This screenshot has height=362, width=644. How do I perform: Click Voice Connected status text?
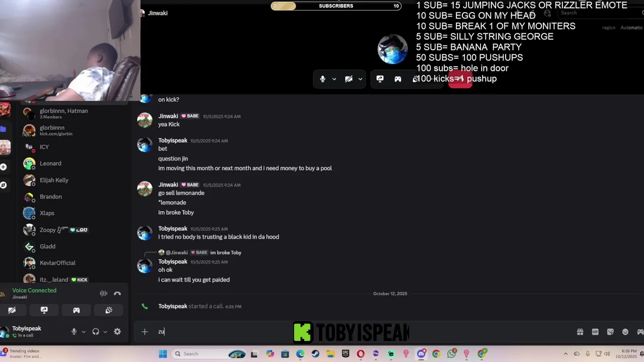click(34, 291)
